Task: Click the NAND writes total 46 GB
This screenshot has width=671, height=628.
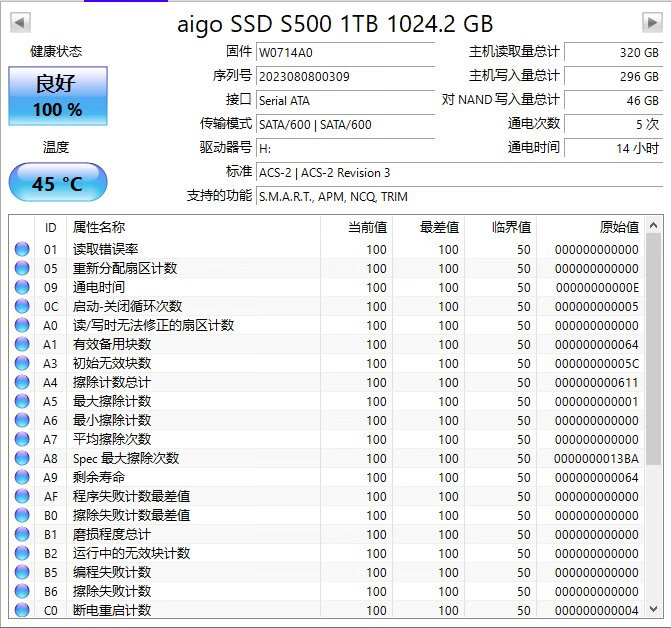Action: [613, 101]
